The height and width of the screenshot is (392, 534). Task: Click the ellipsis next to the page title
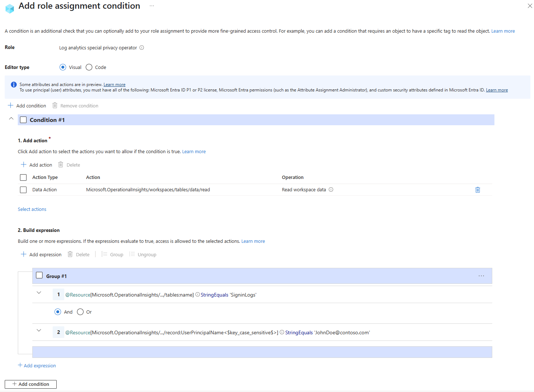tap(152, 6)
